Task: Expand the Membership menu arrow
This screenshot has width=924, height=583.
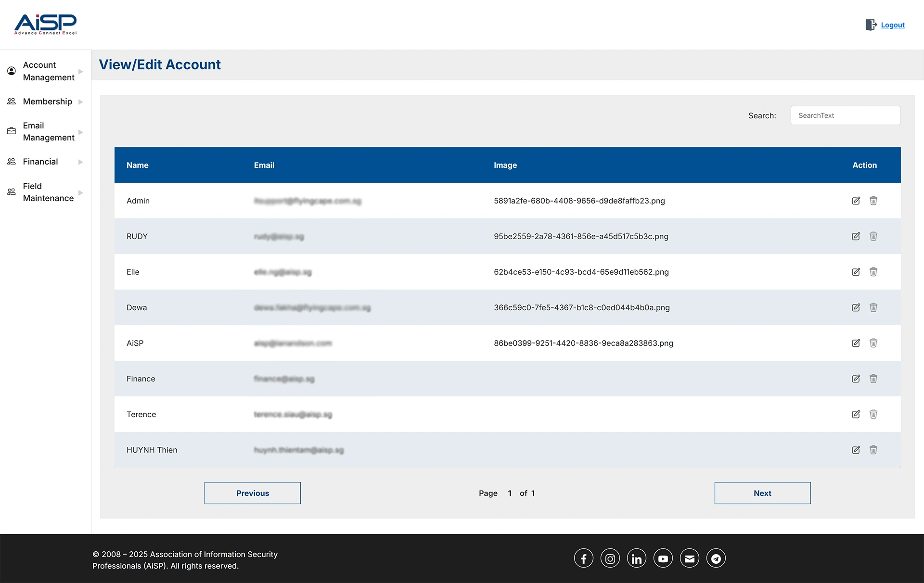Action: click(x=81, y=101)
